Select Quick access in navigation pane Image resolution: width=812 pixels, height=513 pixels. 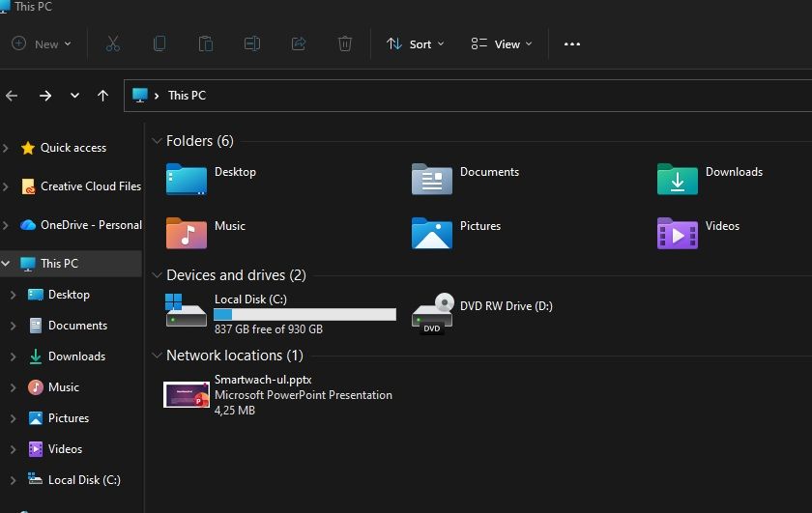tap(73, 148)
